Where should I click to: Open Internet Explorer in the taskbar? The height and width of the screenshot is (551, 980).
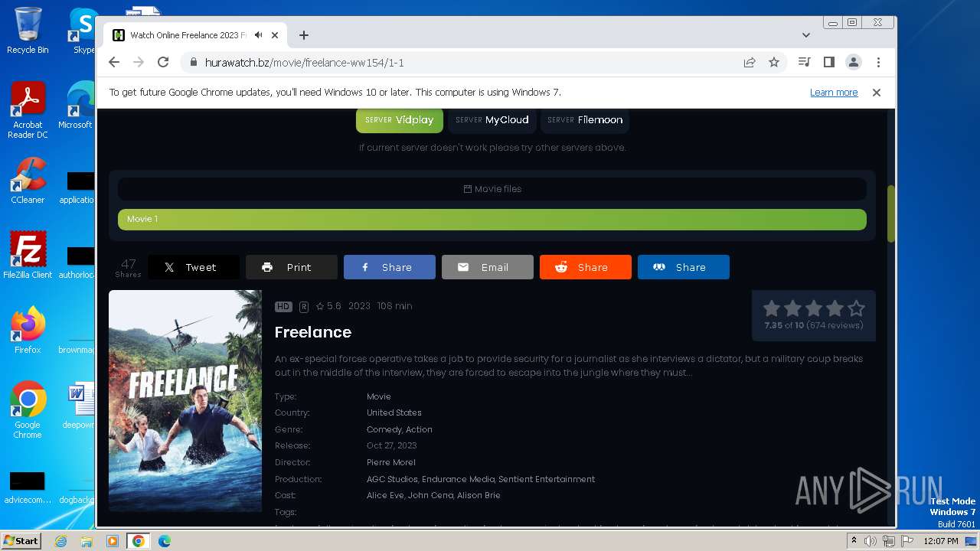60,541
